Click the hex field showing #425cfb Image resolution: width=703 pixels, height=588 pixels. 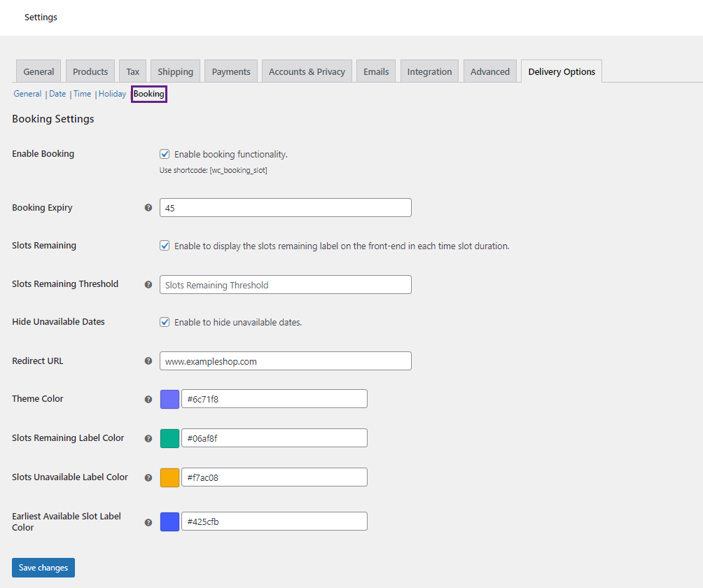click(274, 521)
